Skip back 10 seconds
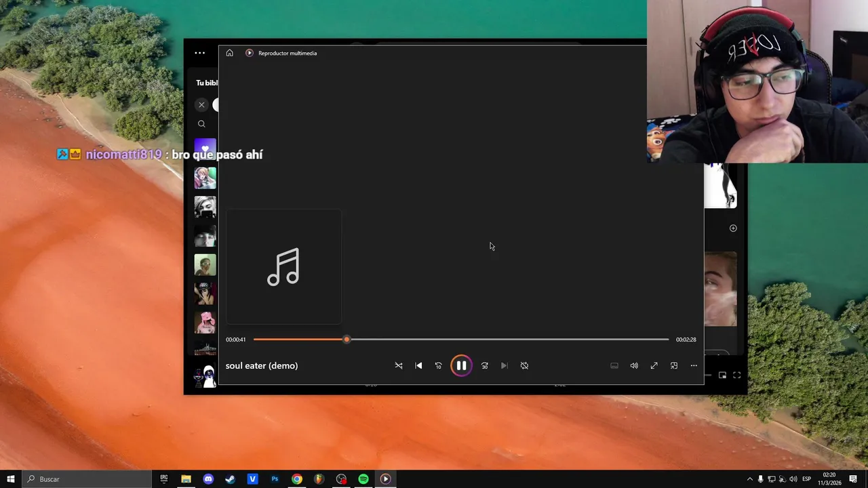The image size is (868, 488). [x=438, y=365]
